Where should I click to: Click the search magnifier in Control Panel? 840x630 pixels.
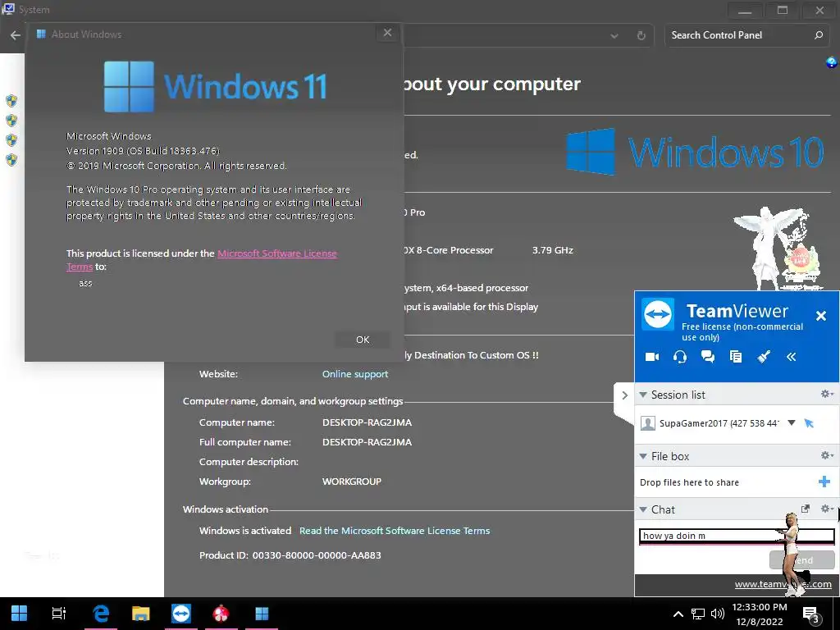click(x=819, y=35)
